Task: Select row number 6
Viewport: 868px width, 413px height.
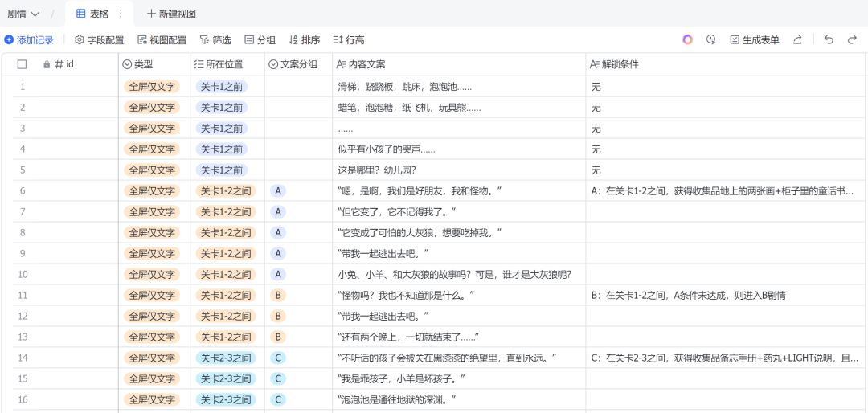Action: [23, 191]
